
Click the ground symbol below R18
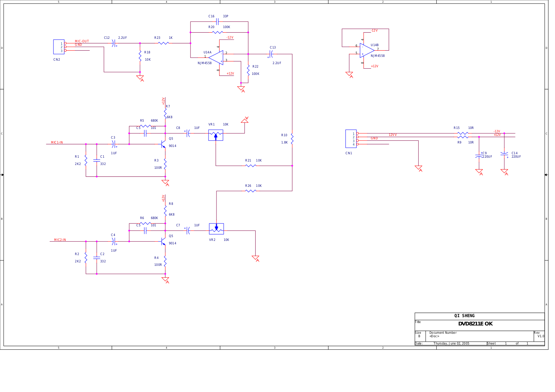click(x=140, y=78)
